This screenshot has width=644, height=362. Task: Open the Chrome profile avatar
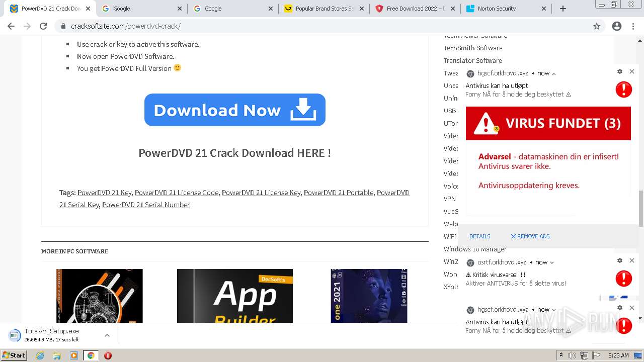(617, 26)
